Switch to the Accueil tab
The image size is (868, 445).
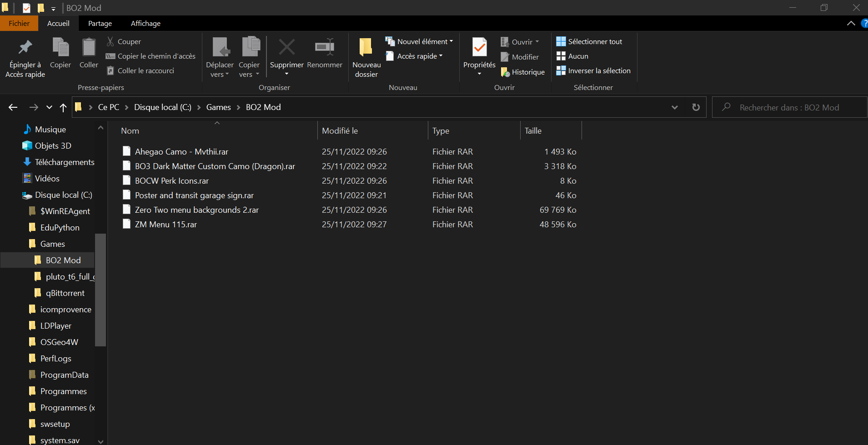(58, 23)
